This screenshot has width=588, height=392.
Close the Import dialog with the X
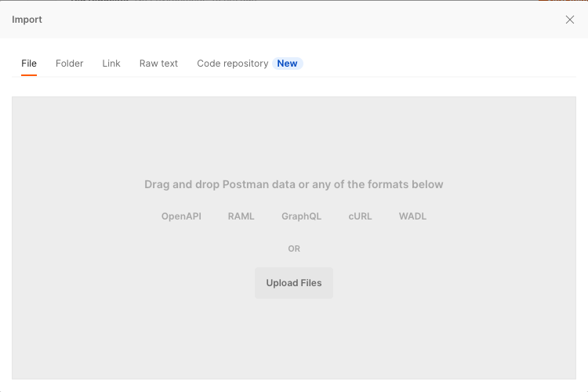570,20
